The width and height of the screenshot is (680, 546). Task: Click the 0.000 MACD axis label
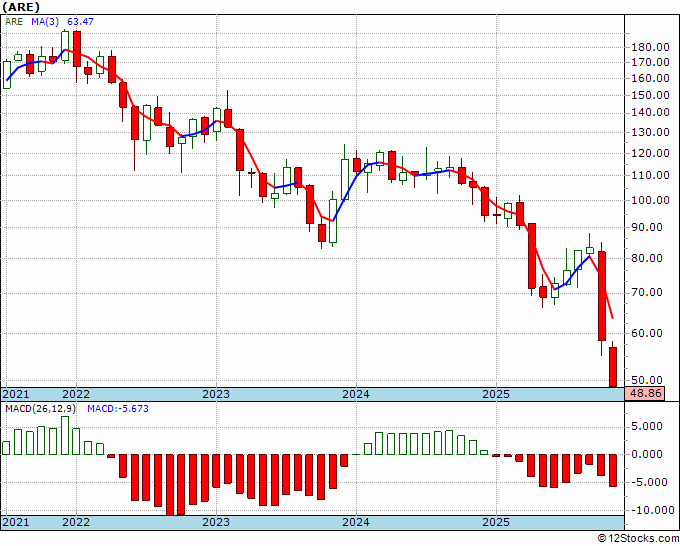pos(647,454)
